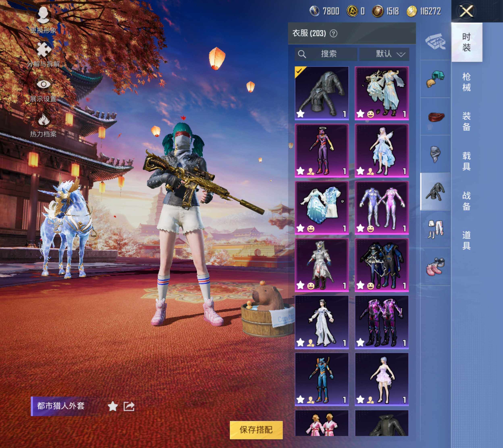Click the lightning gold coin 116272 icon
Screen dimensions: 503x448
[412, 11]
